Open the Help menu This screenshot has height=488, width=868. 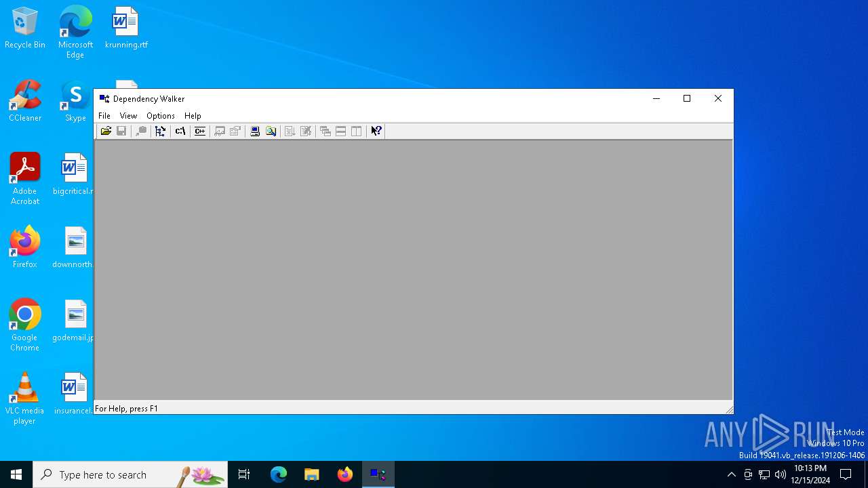pyautogui.click(x=193, y=116)
